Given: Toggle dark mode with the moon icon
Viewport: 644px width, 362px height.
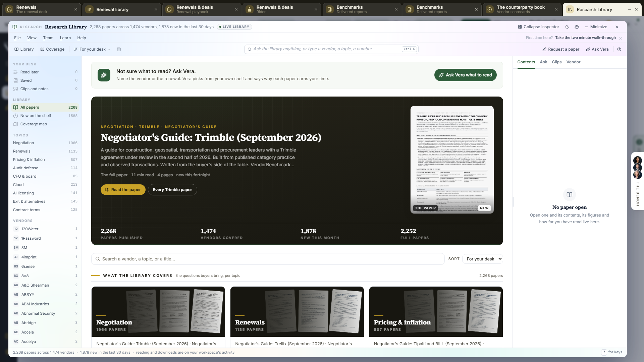Looking at the screenshot, I should [567, 27].
